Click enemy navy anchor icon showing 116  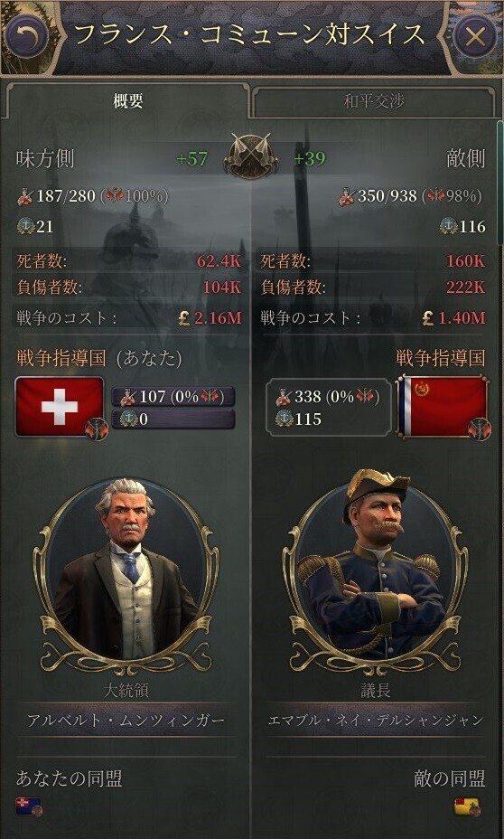click(448, 226)
